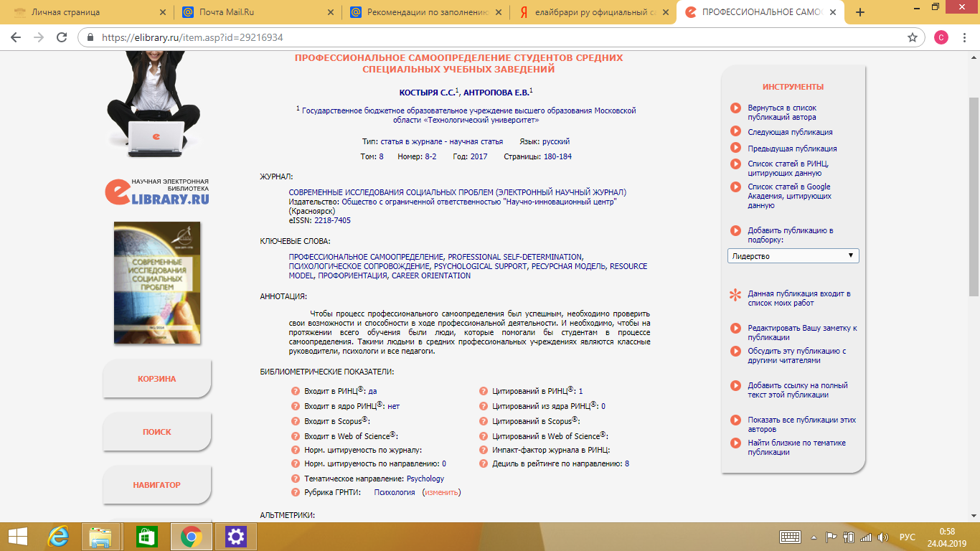Click the red asterisk 'my works' icon
This screenshot has height=551, width=980.
(x=735, y=294)
